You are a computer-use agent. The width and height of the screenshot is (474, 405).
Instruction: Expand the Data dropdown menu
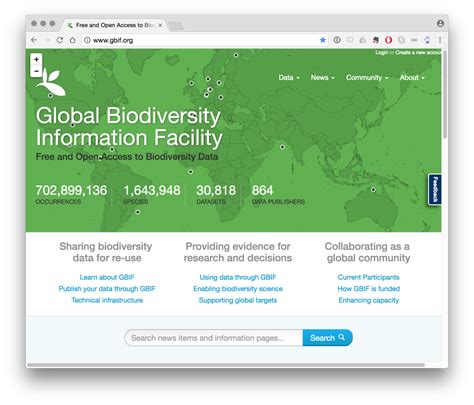(x=289, y=78)
